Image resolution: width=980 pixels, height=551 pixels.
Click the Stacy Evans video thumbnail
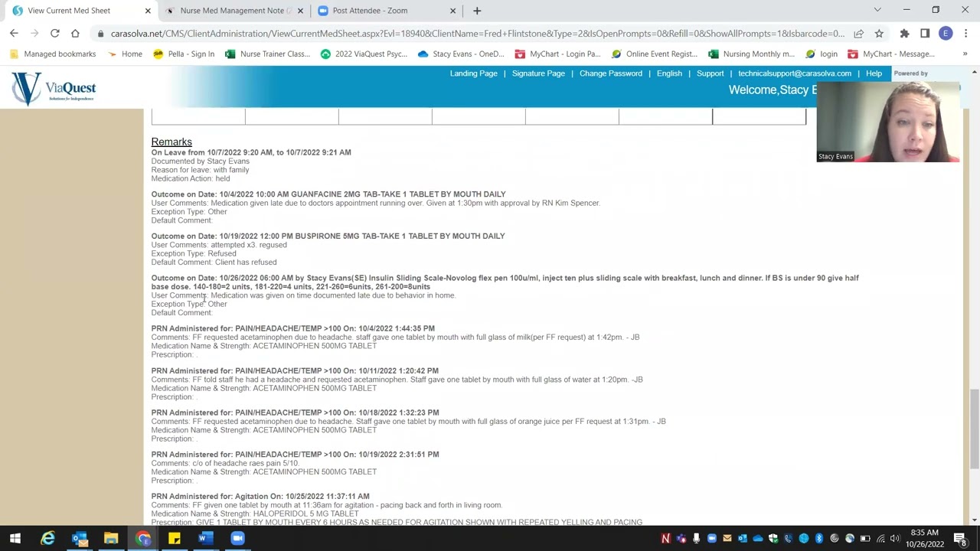pos(888,121)
